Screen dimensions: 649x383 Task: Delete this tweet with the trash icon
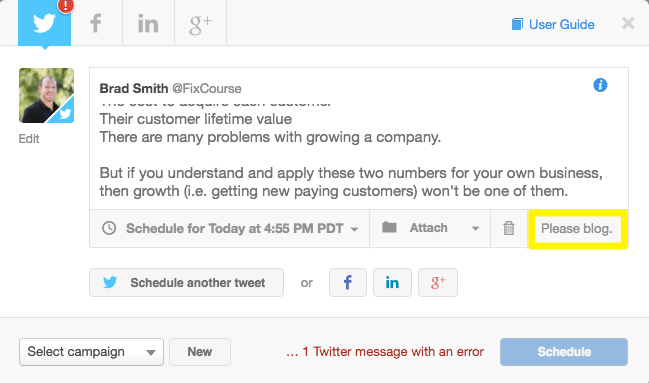tap(509, 228)
